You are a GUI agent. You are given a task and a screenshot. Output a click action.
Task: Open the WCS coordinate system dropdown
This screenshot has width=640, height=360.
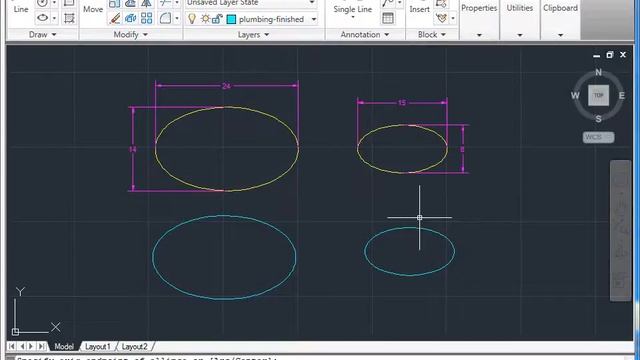click(x=598, y=137)
